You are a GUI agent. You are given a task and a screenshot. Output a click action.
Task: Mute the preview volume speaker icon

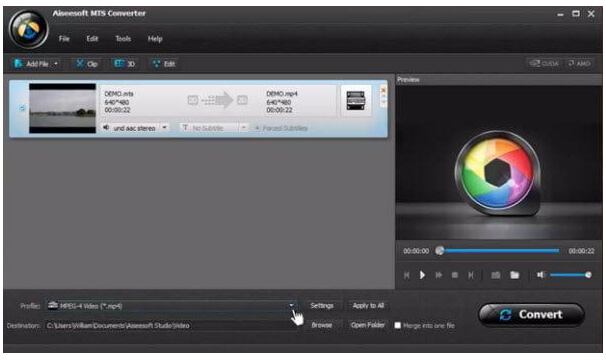(540, 275)
